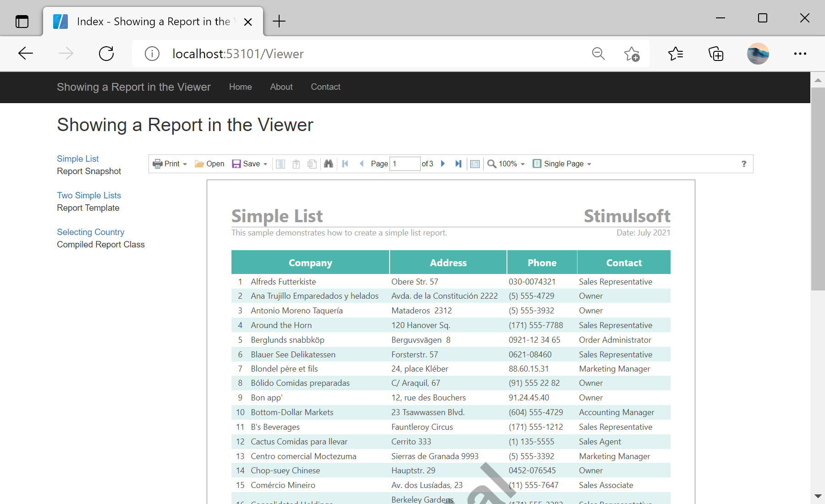825x504 pixels.
Task: Click the Address column header
Action: (x=448, y=263)
